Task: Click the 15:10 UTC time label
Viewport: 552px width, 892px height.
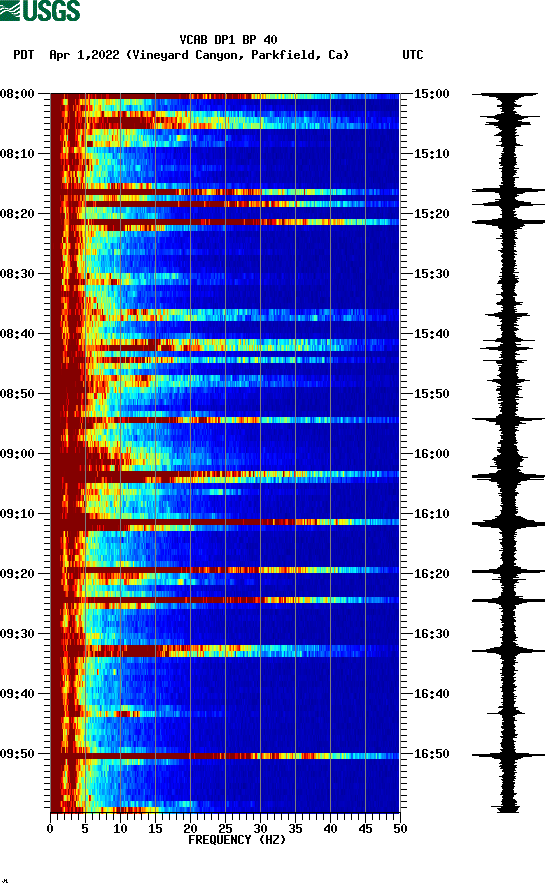Action: pyautogui.click(x=431, y=154)
